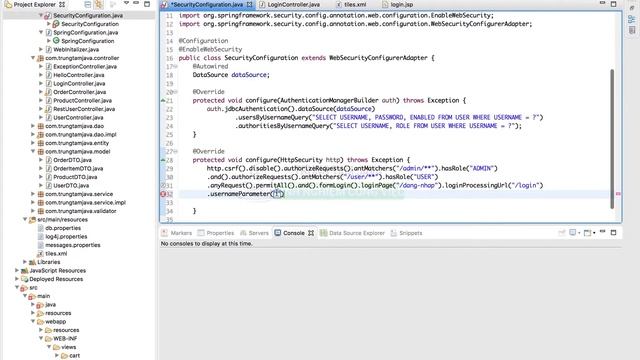Open Project Explorer view menu arrow
The width and height of the screenshot is (640, 360).
coord(126,4)
